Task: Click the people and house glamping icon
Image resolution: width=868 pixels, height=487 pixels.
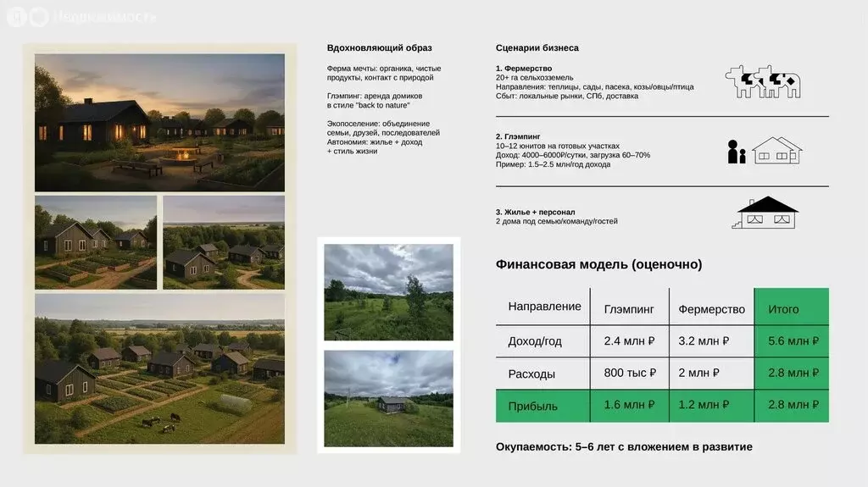Action: [765, 151]
